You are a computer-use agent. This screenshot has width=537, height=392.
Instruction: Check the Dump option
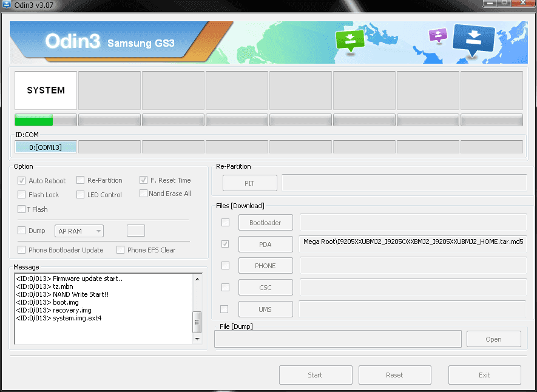(x=22, y=230)
